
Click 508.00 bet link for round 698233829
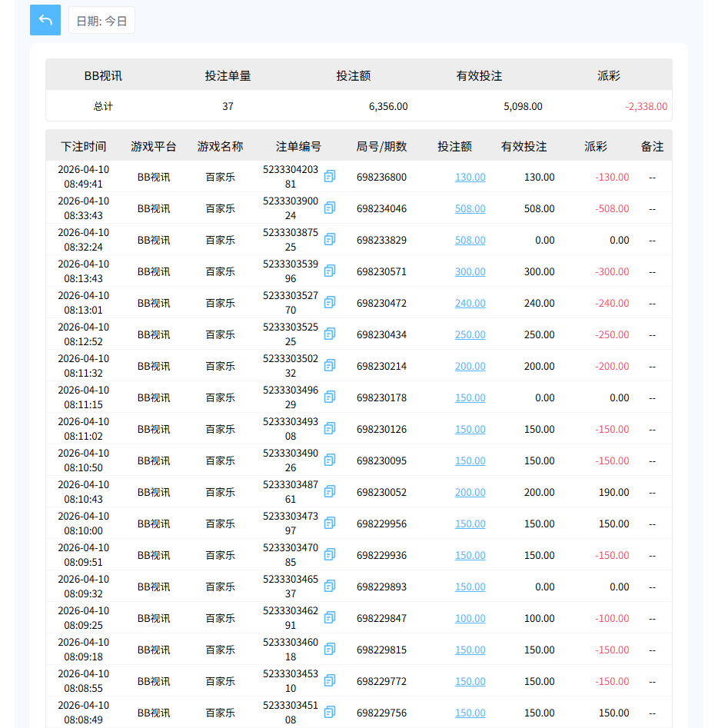(x=470, y=239)
